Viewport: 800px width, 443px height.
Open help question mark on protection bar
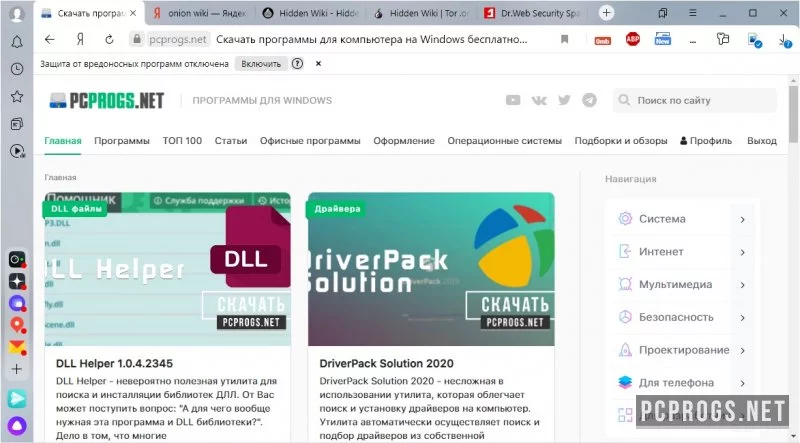[297, 64]
